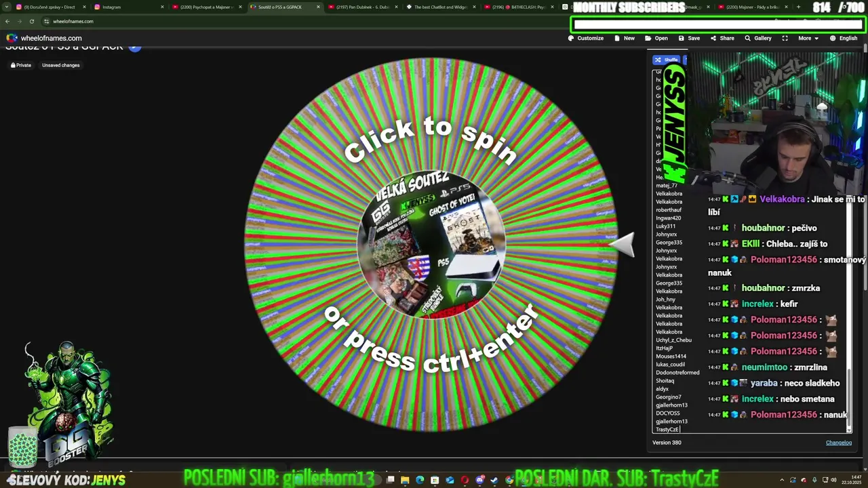Open Chrome from taskbar
The width and height of the screenshot is (868, 488).
509,480
